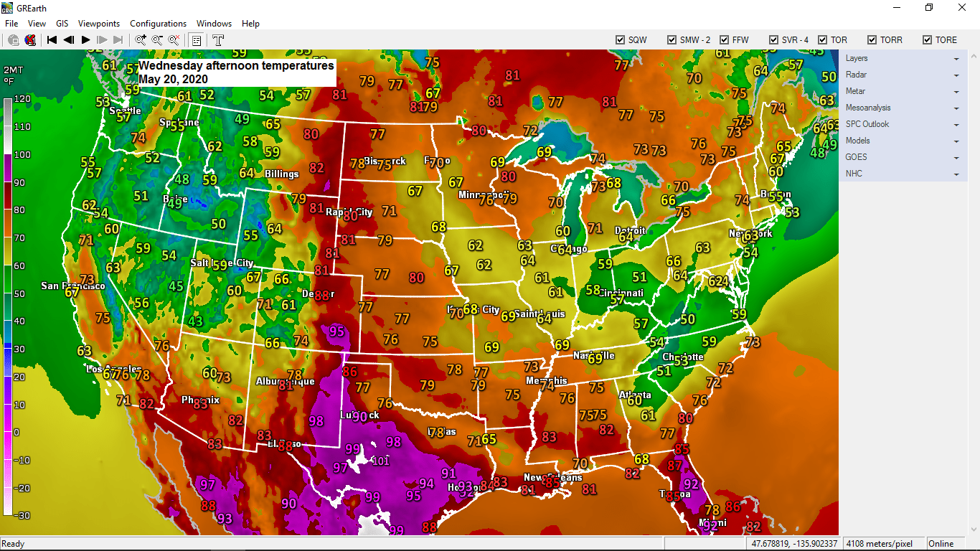
Task: Expand the GOES panel
Action: click(x=903, y=157)
